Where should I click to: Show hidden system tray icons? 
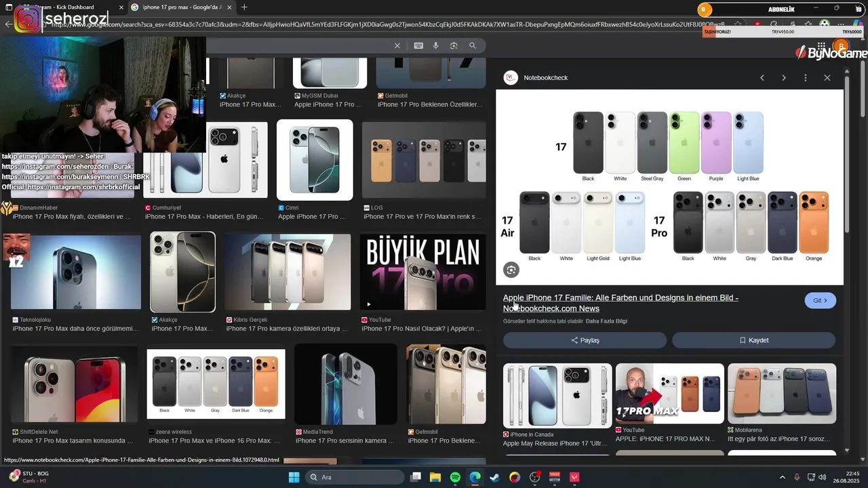tap(782, 477)
